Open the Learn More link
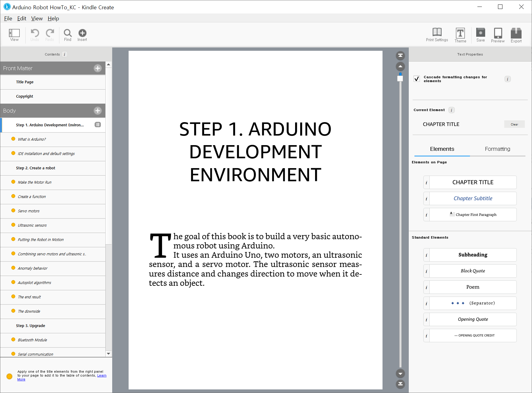This screenshot has width=532, height=393. (102, 376)
